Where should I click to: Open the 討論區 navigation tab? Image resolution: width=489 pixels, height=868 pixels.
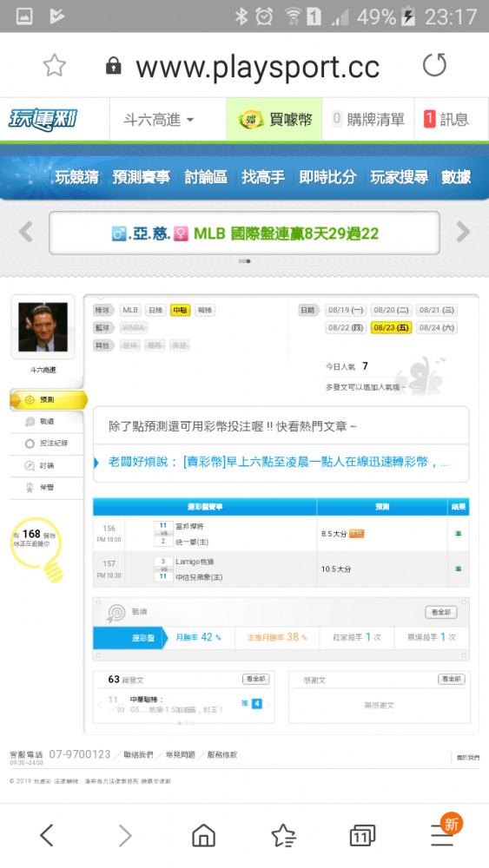point(206,177)
